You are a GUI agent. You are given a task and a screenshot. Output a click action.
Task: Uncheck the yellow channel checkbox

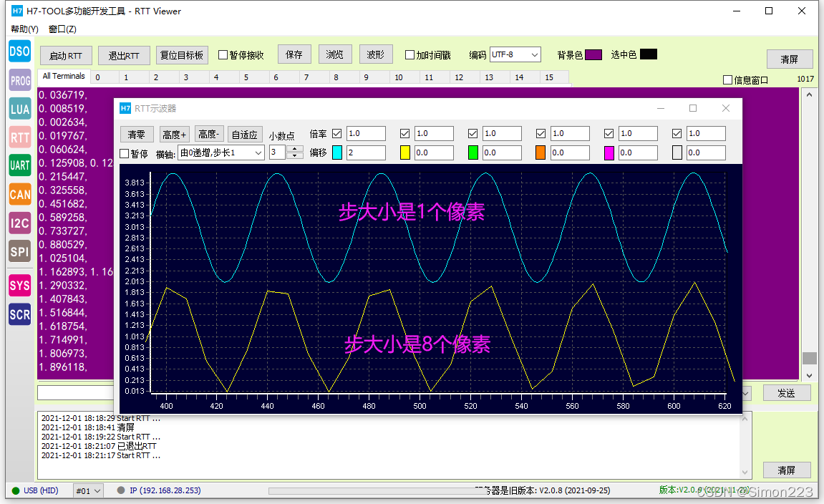click(x=405, y=133)
